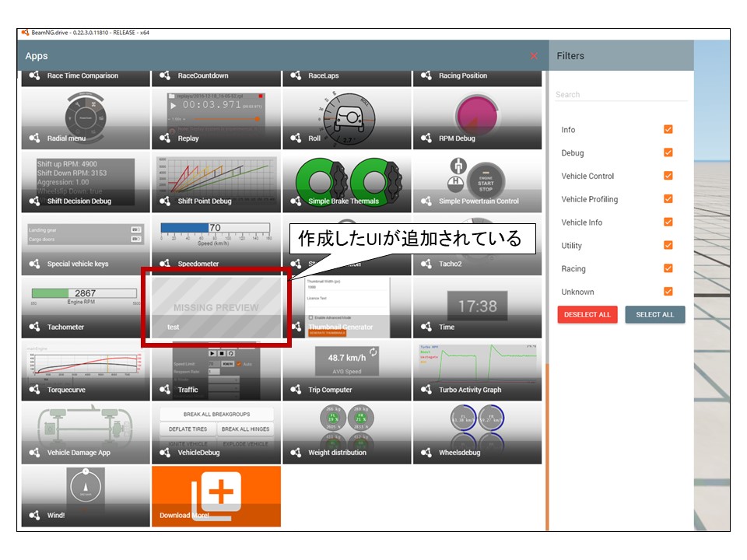Image resolution: width=747 pixels, height=560 pixels.
Task: Click the share icon on Tachometer tile
Action: tap(34, 327)
